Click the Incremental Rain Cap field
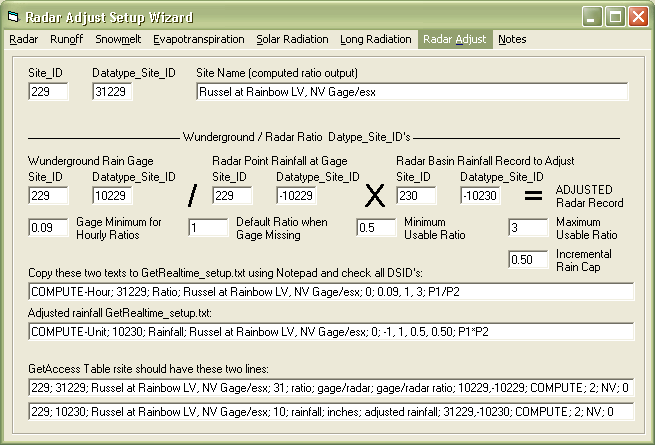This screenshot has height=445, width=655. (527, 260)
